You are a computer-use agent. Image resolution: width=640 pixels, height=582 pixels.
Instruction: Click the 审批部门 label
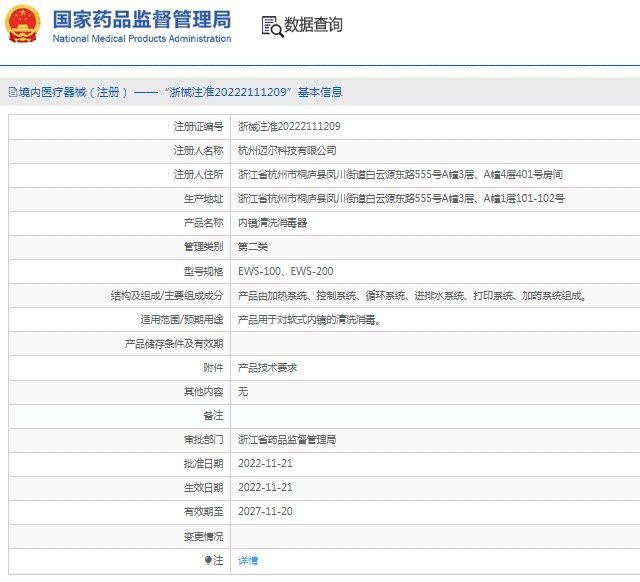204,440
